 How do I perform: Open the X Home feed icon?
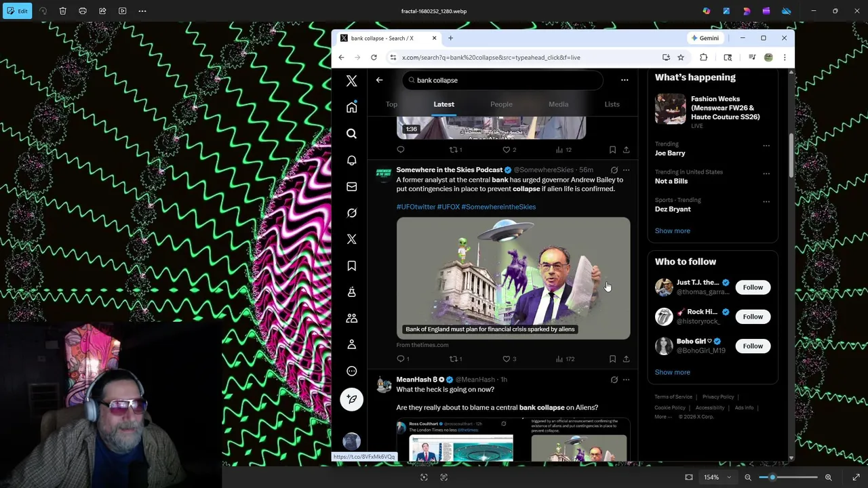pos(351,107)
